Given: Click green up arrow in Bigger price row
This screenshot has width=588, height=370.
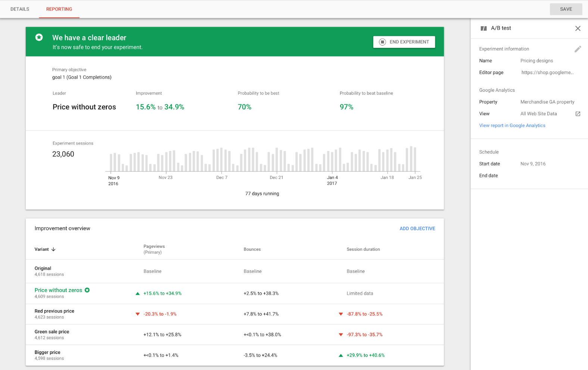Looking at the screenshot, I should click(340, 355).
